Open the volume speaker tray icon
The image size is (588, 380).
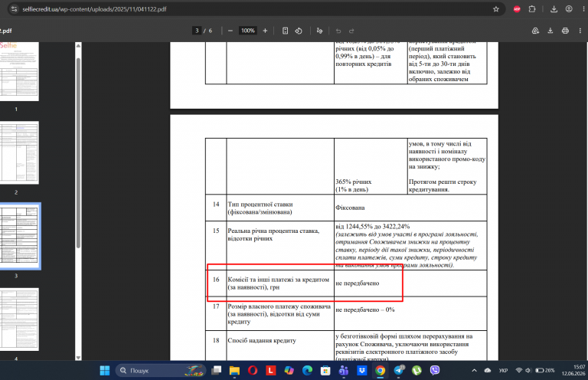click(528, 371)
